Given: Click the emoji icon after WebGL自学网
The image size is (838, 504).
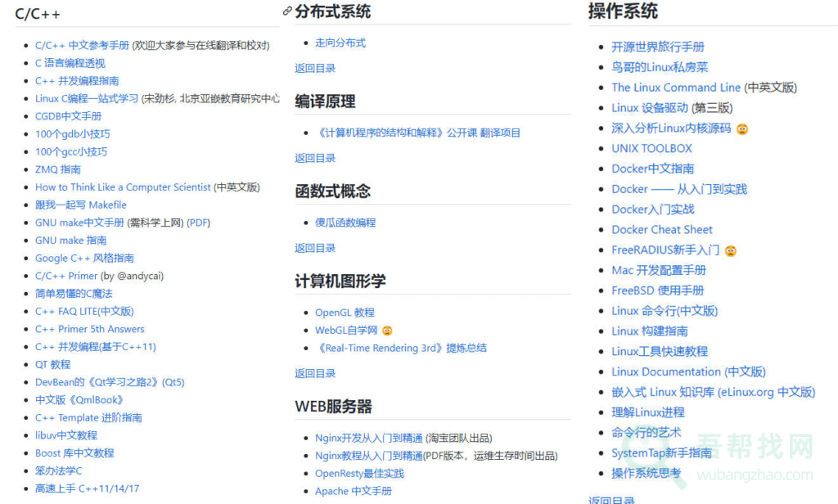Looking at the screenshot, I should click(x=388, y=331).
